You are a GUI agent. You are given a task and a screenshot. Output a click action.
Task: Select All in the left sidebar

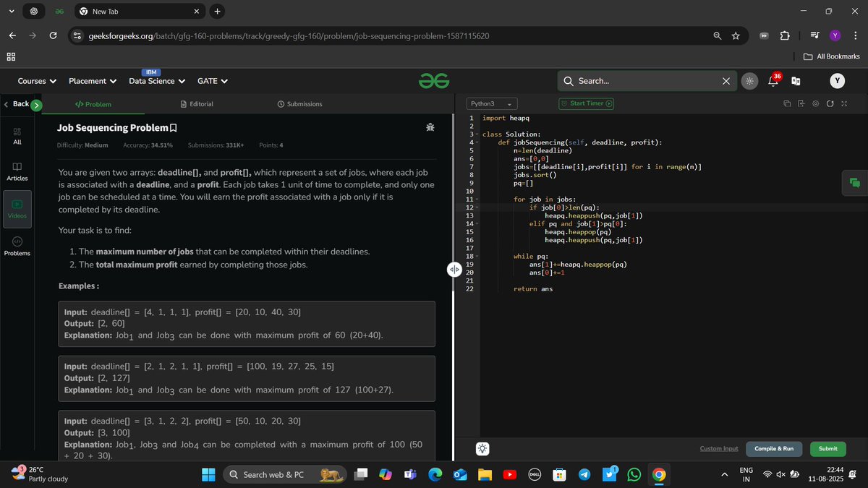(x=17, y=136)
